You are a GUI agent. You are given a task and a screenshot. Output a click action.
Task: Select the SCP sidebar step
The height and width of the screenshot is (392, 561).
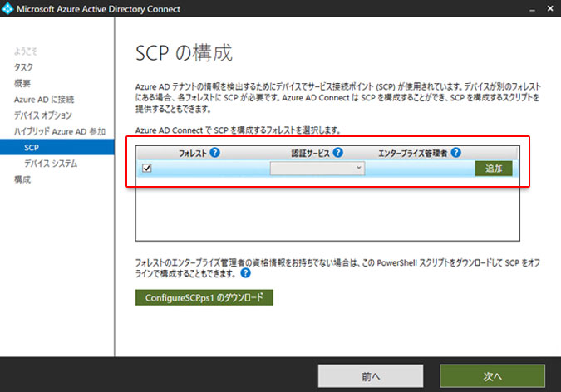57,147
